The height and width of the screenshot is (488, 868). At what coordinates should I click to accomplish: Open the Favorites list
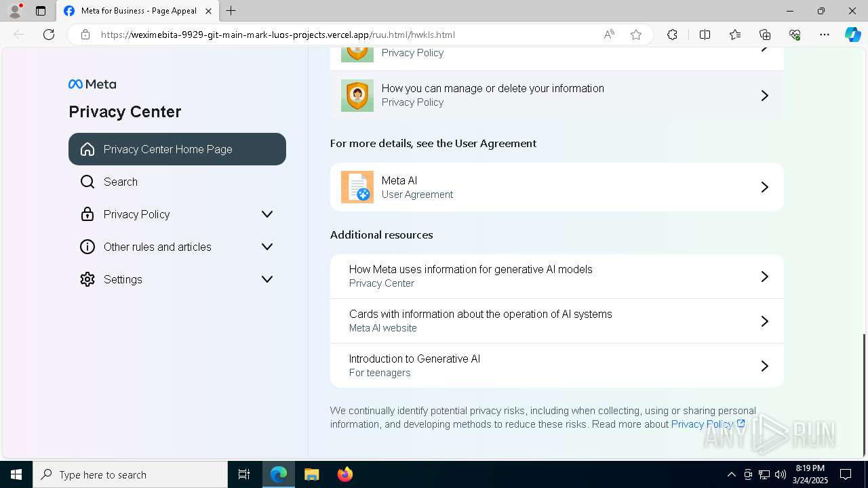735,35
